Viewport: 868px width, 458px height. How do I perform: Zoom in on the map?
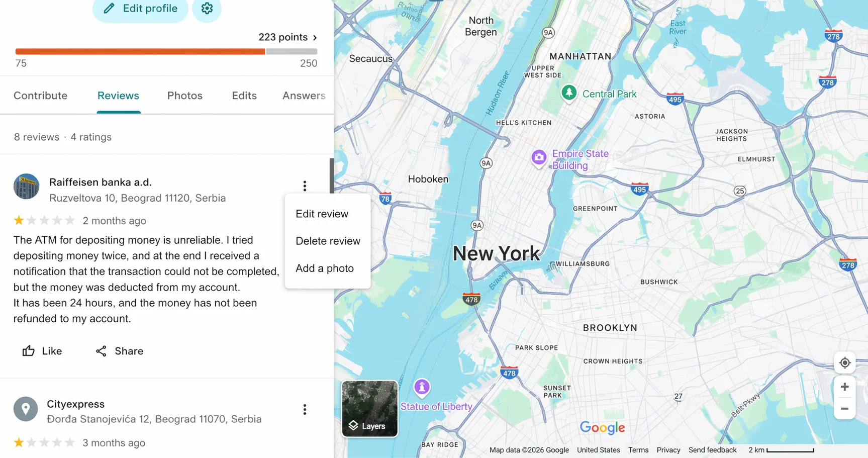[x=845, y=387]
